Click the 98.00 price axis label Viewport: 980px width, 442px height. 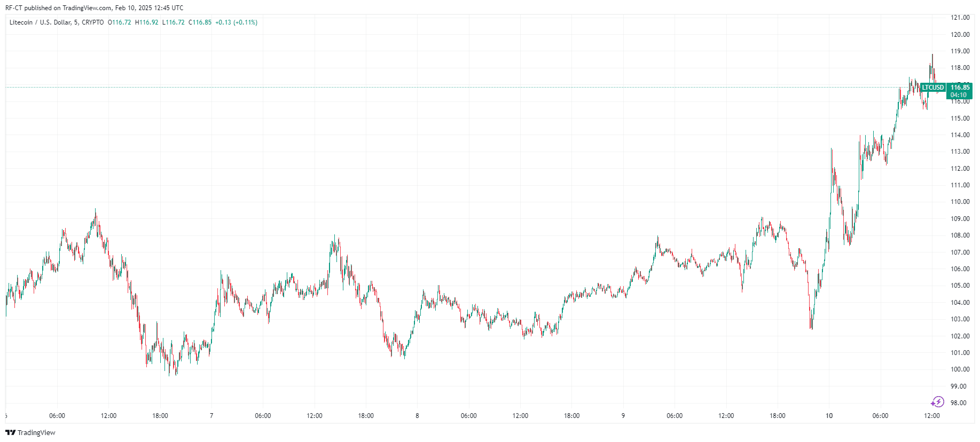pyautogui.click(x=960, y=403)
